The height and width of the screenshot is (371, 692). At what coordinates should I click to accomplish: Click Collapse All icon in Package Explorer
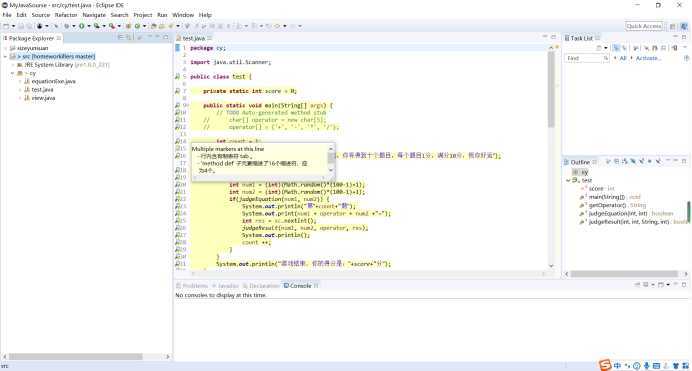pyautogui.click(x=121, y=37)
